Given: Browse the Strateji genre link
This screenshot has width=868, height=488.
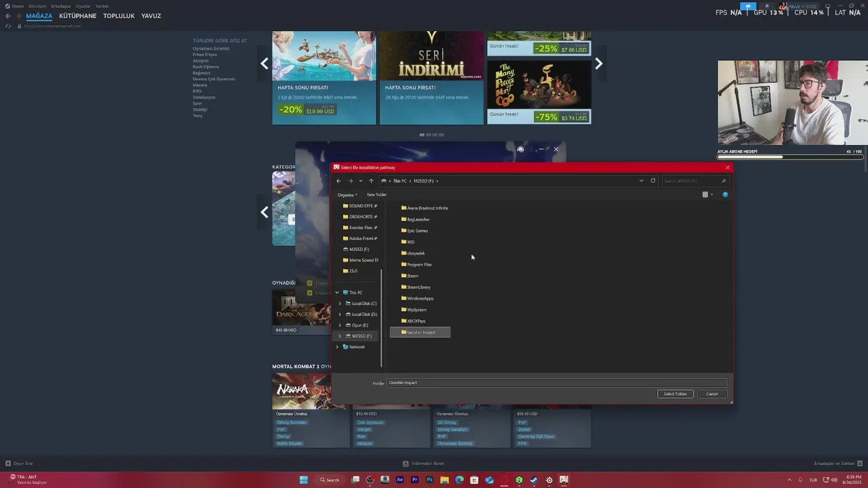Looking at the screenshot, I should click(x=200, y=110).
